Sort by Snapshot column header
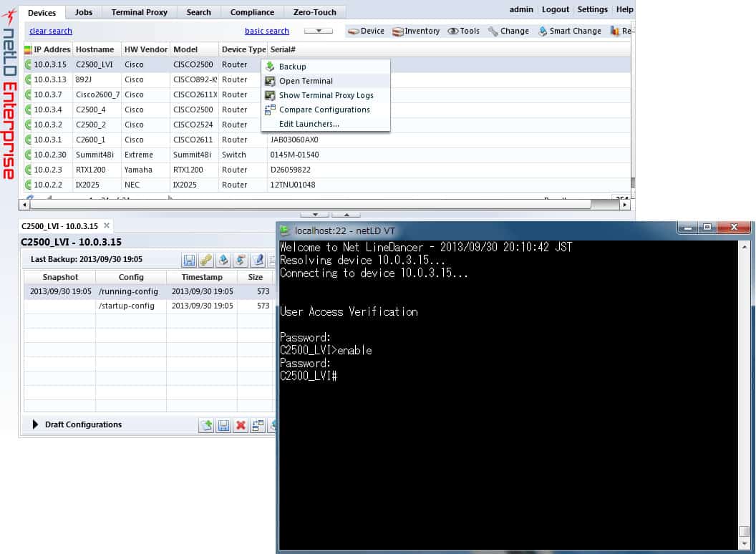The width and height of the screenshot is (756, 554). tap(60, 277)
